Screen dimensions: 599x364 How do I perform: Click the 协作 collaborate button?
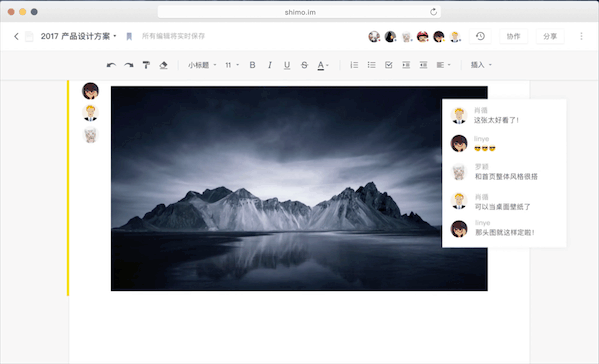513,36
